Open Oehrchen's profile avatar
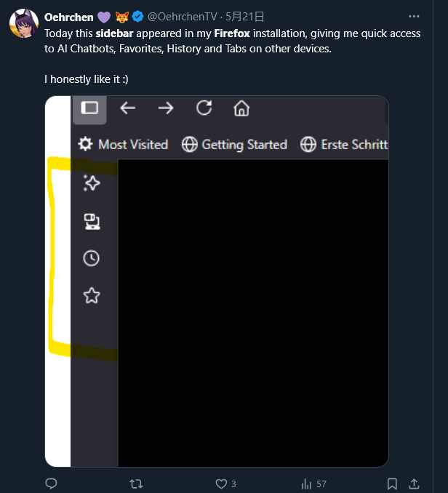Viewport: 448px width, 493px height. pos(23,24)
